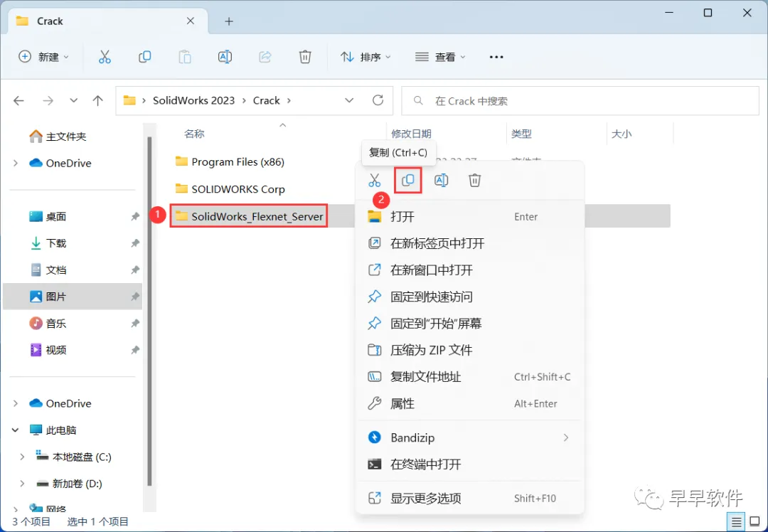Click the Cut icon in the toolbar
This screenshot has height=532, width=768.
point(105,57)
